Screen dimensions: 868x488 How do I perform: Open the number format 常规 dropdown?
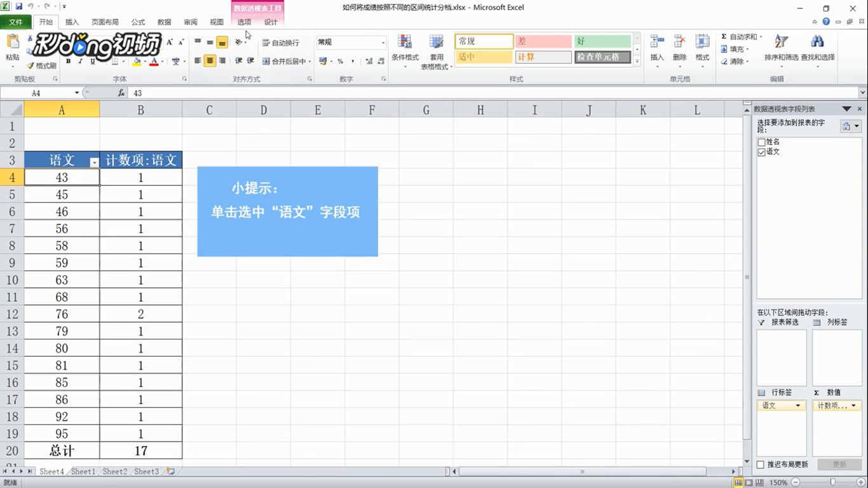(383, 43)
